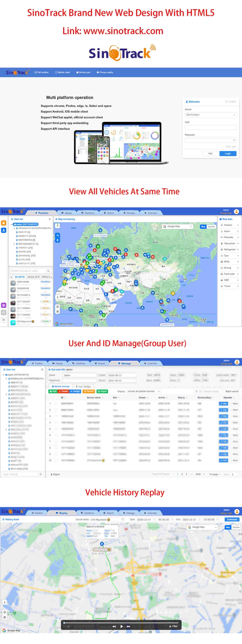Click the trash icon on monitoring map

click(x=58, y=240)
